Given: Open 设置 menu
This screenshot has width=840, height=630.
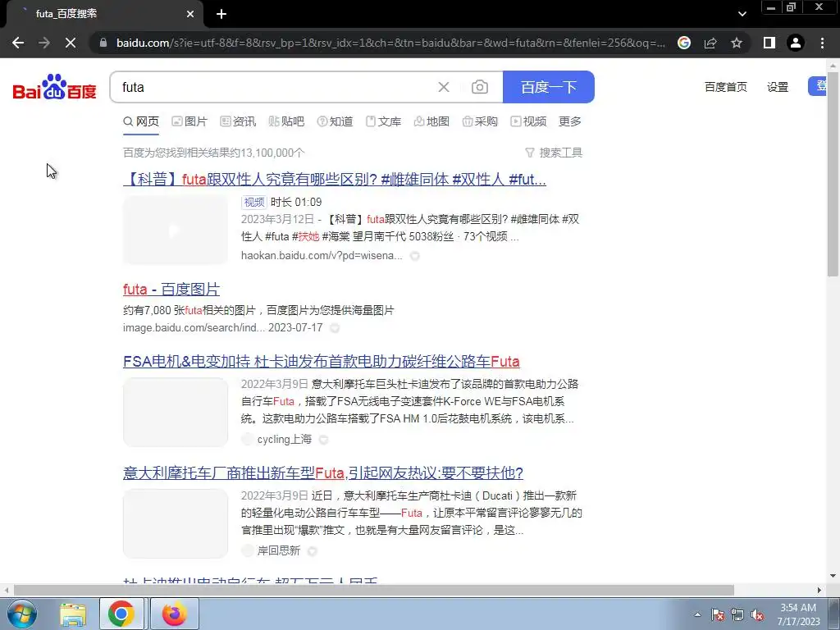Looking at the screenshot, I should point(778,87).
